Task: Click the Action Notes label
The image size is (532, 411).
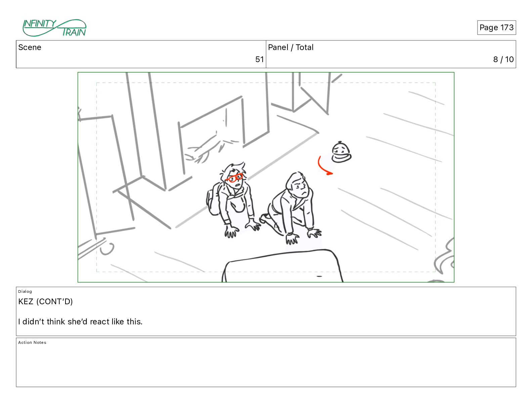Action: coord(32,342)
